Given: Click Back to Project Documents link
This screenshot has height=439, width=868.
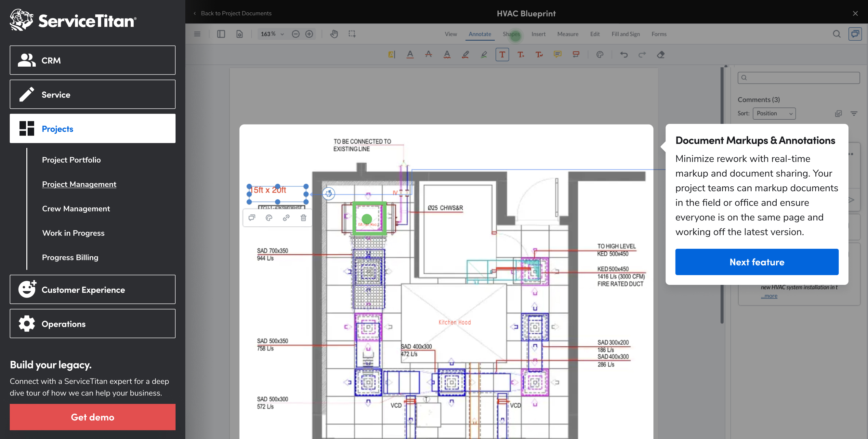Looking at the screenshot, I should [x=236, y=13].
